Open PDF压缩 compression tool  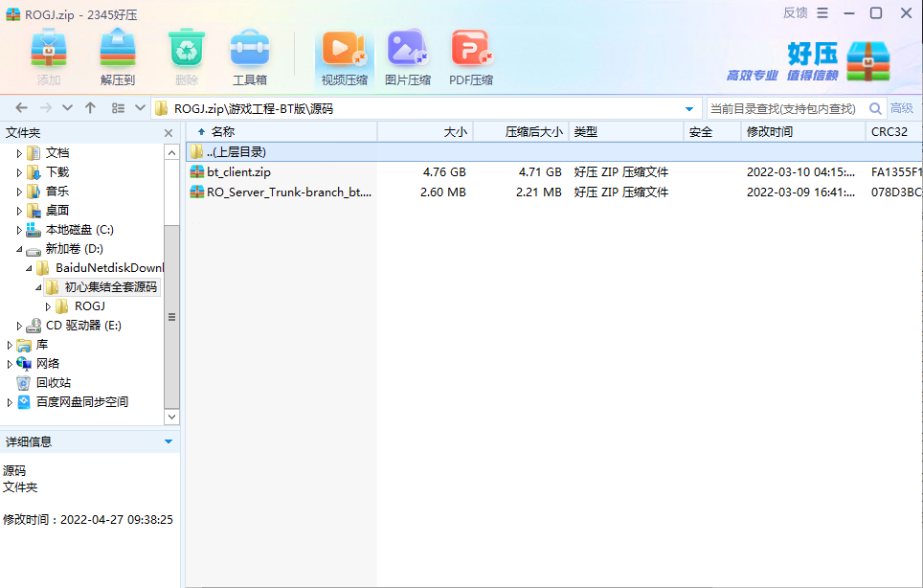pyautogui.click(x=471, y=57)
